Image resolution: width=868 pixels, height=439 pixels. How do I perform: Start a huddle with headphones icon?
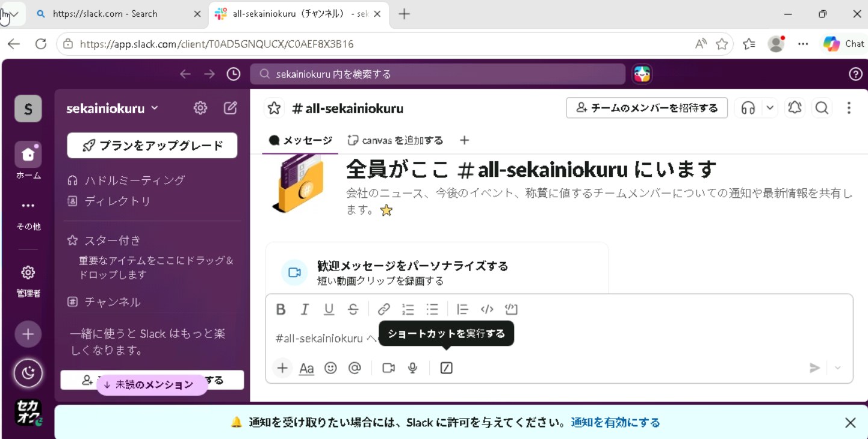(x=748, y=108)
